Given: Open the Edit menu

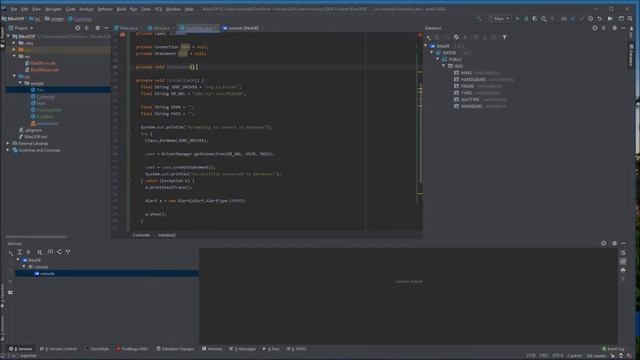Looking at the screenshot, I should click(x=24, y=9).
